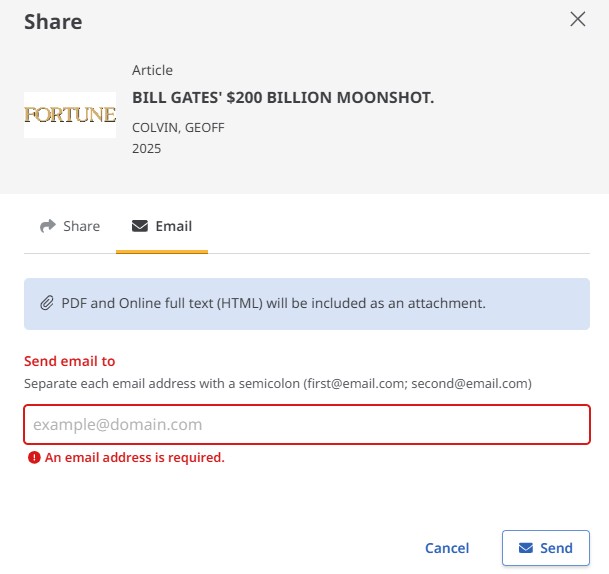The height and width of the screenshot is (574, 609).
Task: Click the PDF attachment info banner
Action: 307,304
